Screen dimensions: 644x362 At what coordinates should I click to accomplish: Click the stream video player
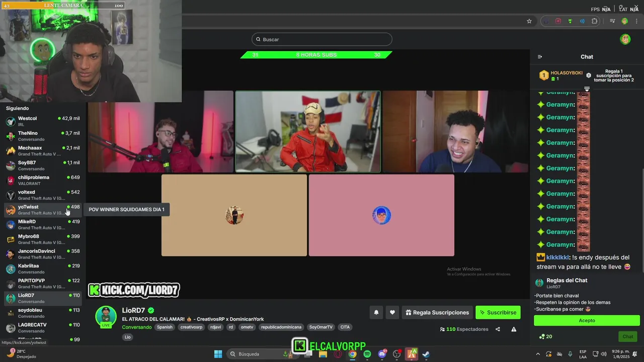[x=307, y=173]
